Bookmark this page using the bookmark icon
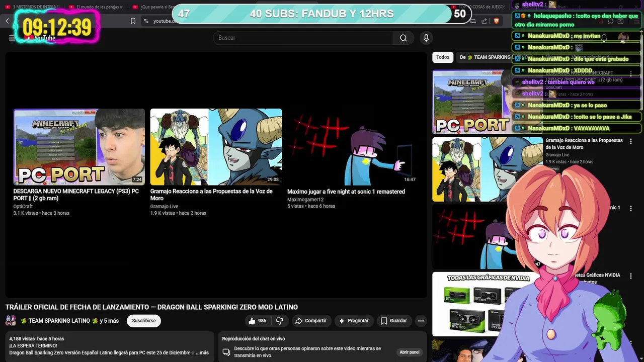This screenshot has height=362, width=644. tap(133, 21)
